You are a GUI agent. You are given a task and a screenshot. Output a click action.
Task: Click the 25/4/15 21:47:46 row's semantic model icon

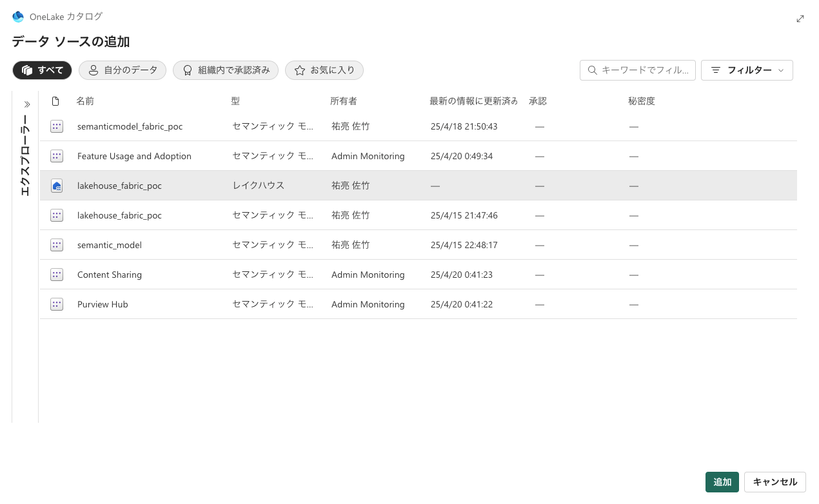57,215
